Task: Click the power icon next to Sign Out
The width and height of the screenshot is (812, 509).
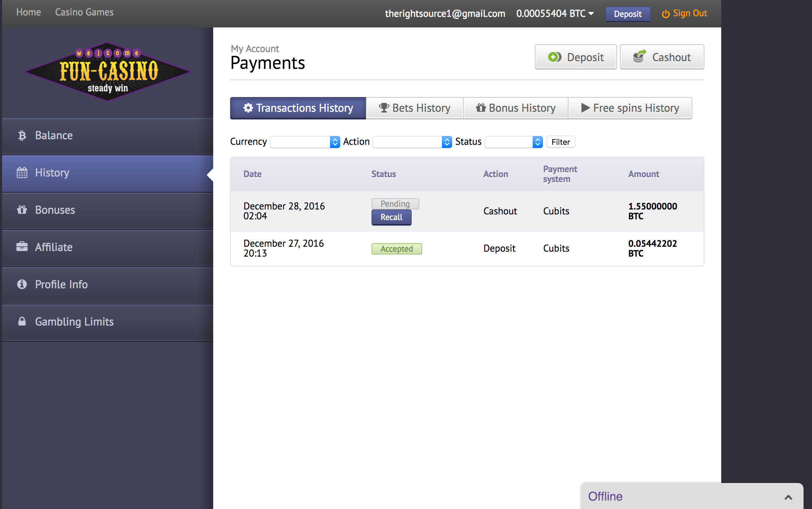Action: 666,14
